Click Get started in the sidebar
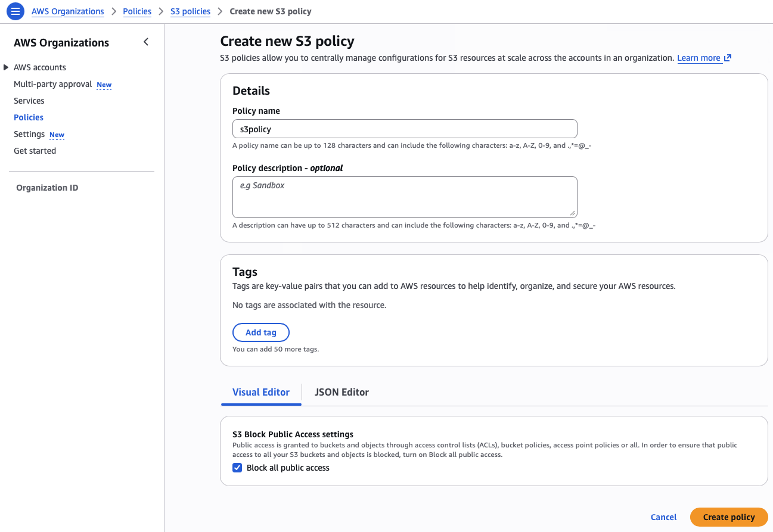The image size is (773, 532). (35, 151)
